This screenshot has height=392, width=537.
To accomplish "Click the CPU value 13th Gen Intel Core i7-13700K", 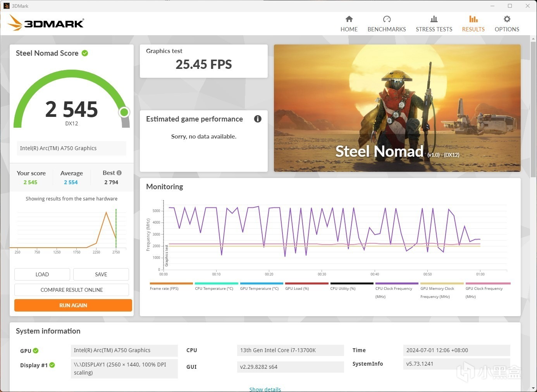I will 290,350.
